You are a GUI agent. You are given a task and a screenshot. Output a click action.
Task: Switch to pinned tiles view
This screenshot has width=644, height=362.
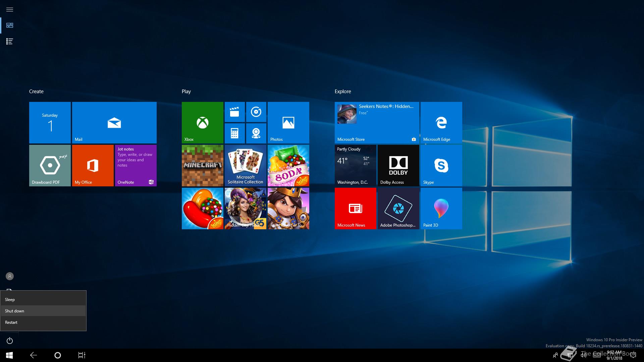click(x=10, y=25)
